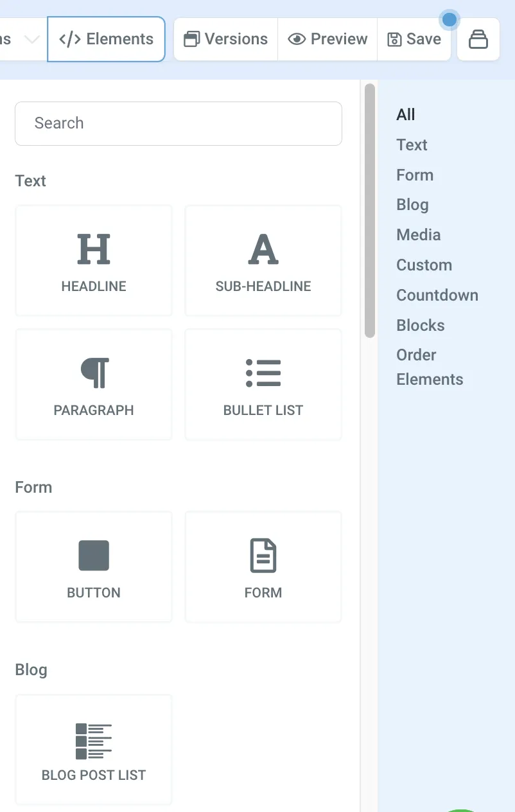Click the elements panel vertical scrollbar
This screenshot has width=515, height=812.
coord(370,211)
